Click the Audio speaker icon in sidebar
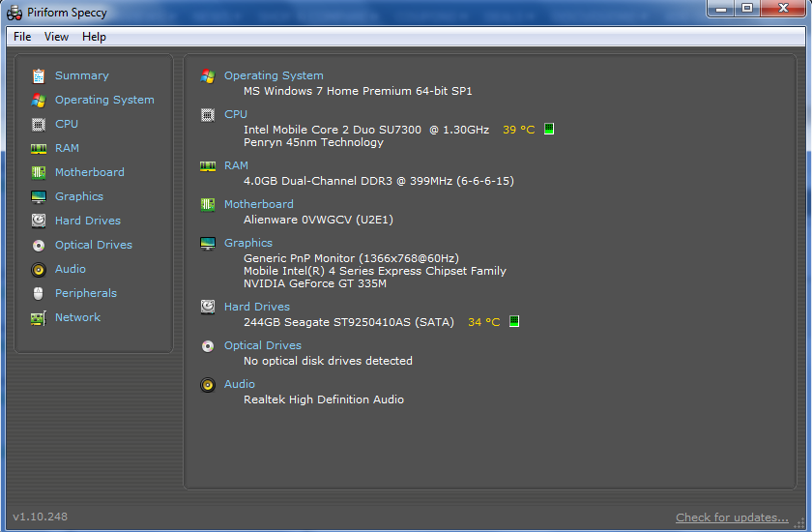The height and width of the screenshot is (532, 812). (x=39, y=269)
